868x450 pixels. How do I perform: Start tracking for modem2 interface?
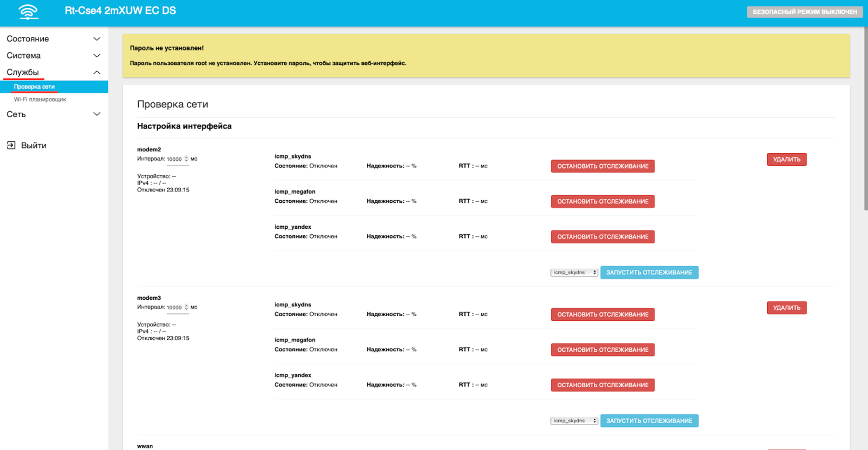649,272
